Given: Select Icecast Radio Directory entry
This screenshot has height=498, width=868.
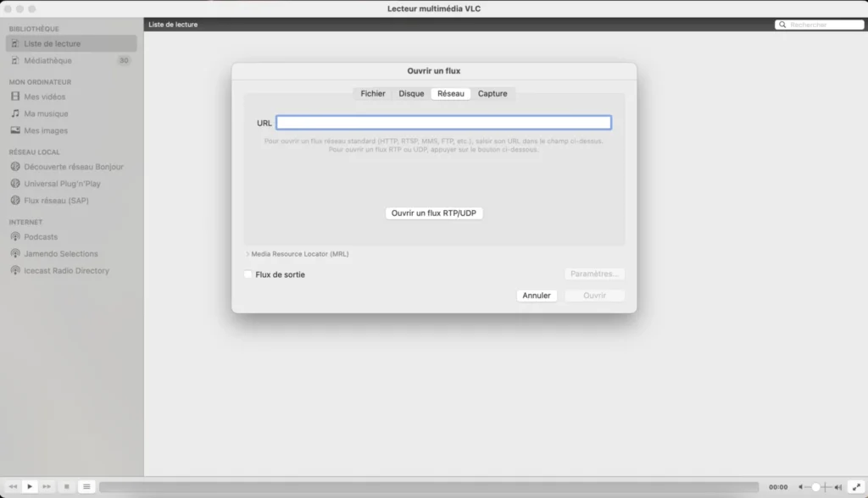Looking at the screenshot, I should tap(66, 270).
